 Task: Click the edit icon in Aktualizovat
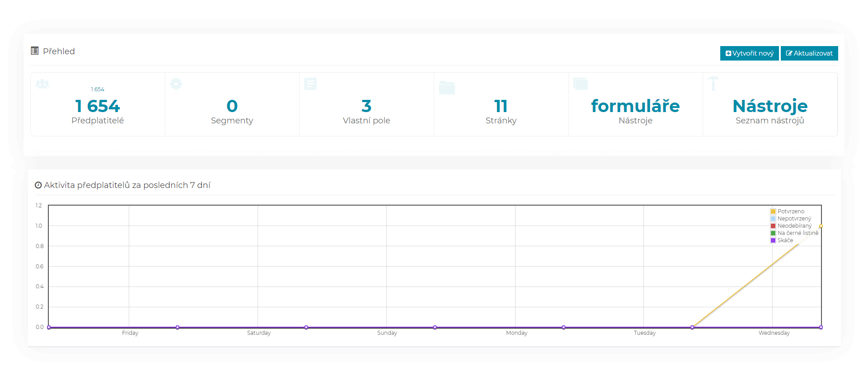click(789, 53)
